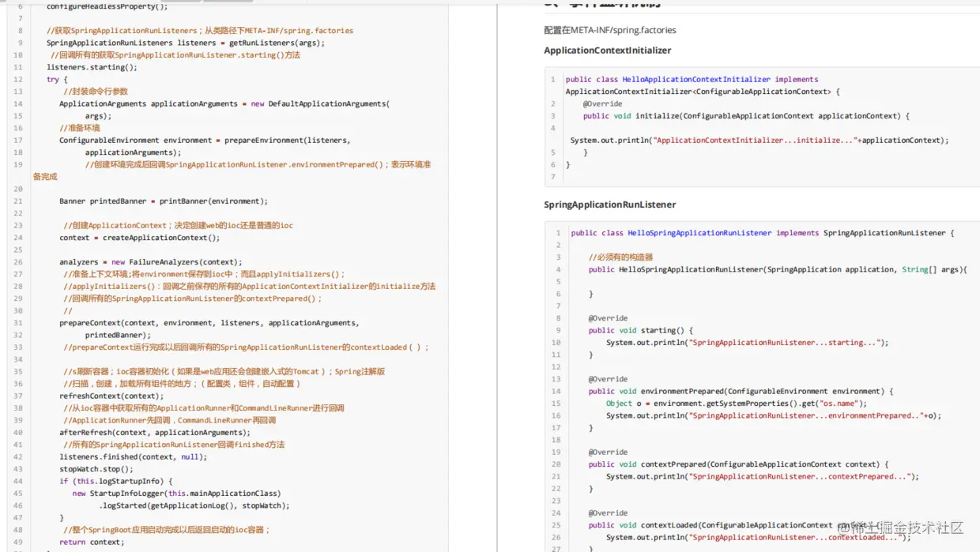Select the comment //准备环境
Viewport: 980px width, 552px height.
pyautogui.click(x=80, y=128)
